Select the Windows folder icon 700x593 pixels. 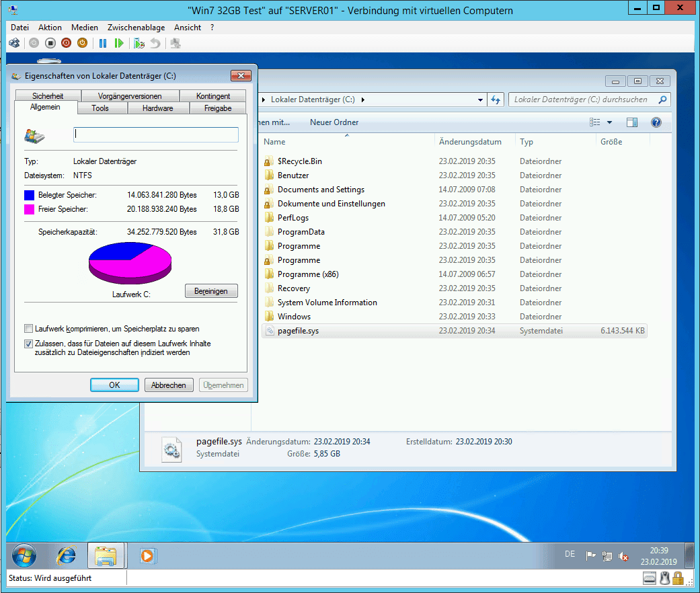tap(269, 317)
